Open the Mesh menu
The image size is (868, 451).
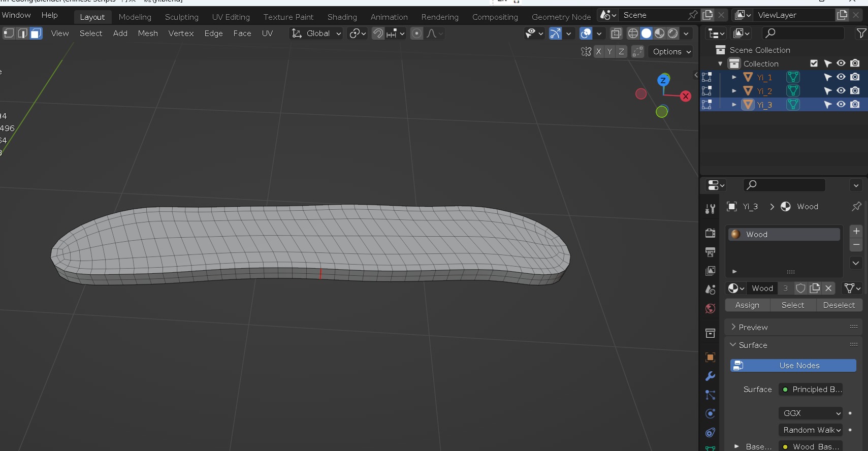148,34
